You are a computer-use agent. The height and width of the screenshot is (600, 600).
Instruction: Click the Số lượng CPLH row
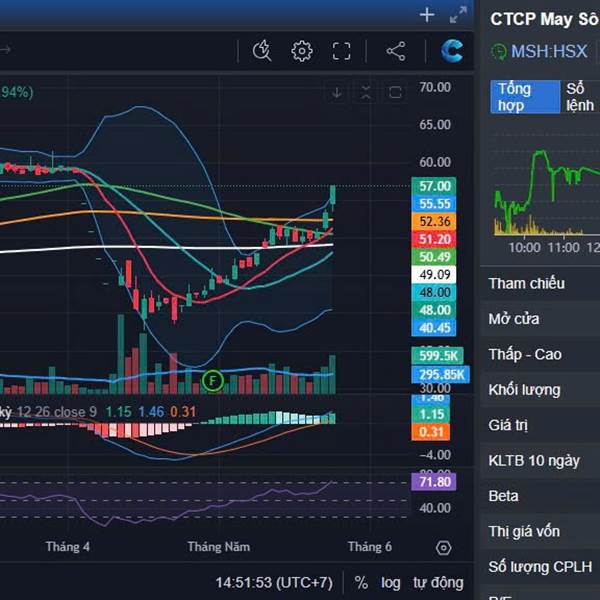[x=540, y=567]
